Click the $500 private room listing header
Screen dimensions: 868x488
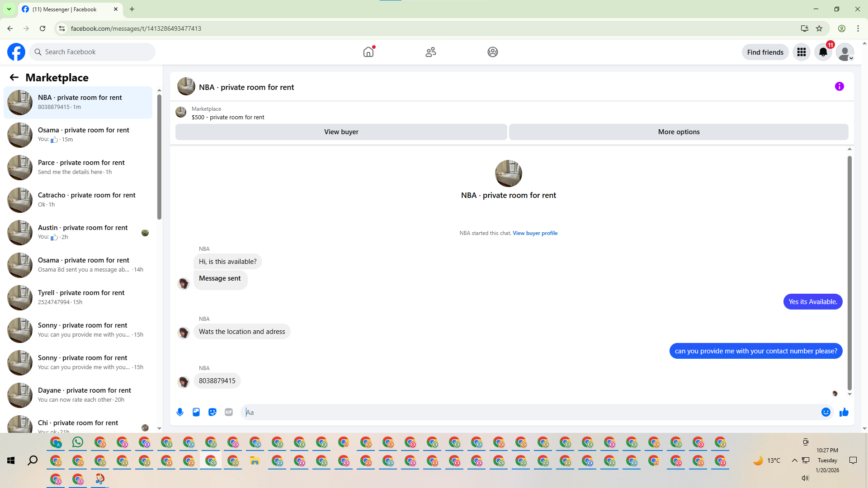coord(228,117)
